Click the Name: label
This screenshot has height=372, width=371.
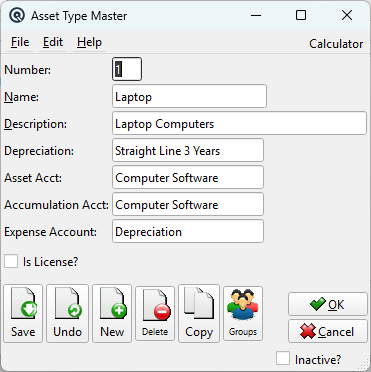(x=22, y=97)
